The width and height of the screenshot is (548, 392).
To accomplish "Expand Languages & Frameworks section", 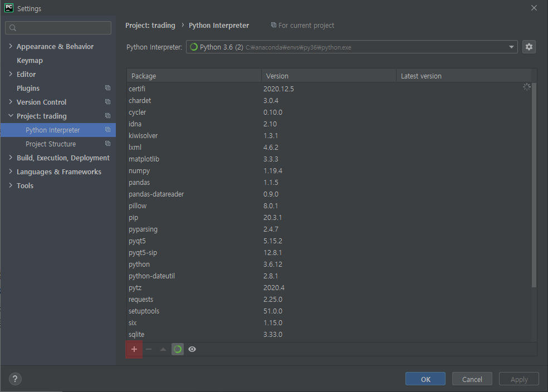I will click(x=11, y=171).
